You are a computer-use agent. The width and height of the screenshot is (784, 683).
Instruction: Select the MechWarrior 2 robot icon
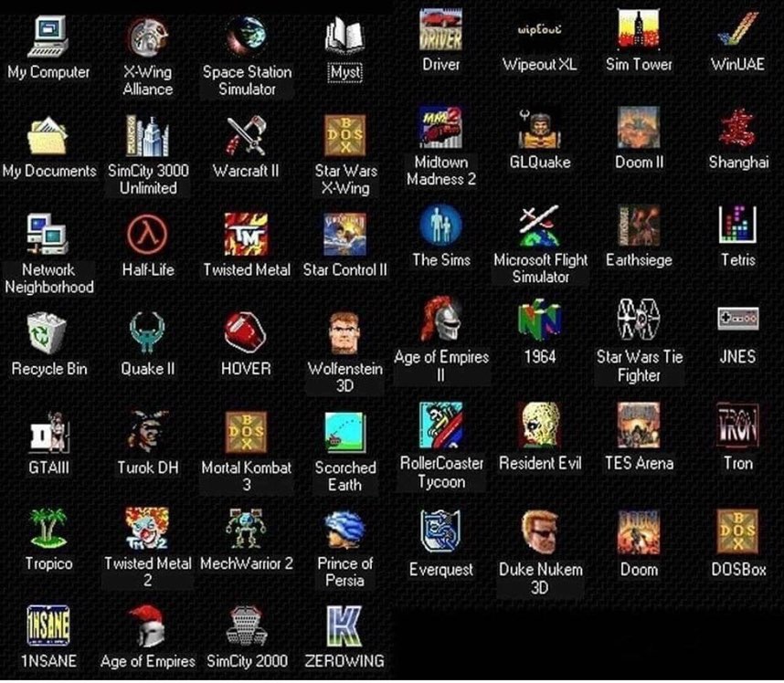[247, 528]
